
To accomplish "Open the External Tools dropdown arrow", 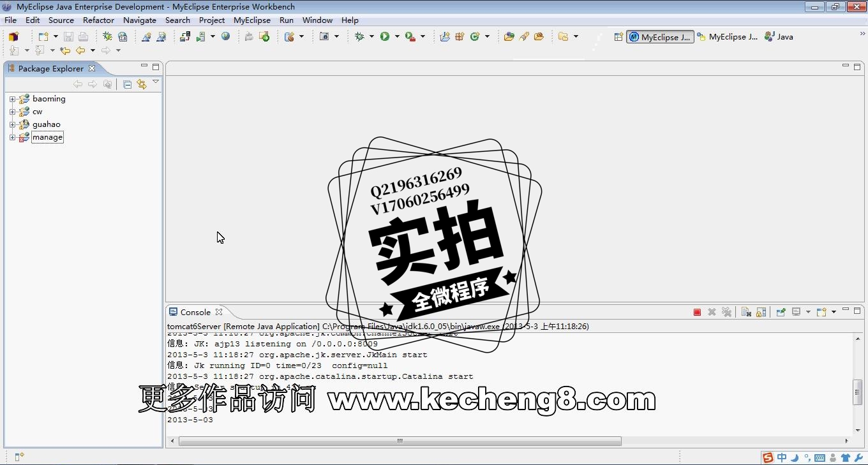I will (x=423, y=37).
